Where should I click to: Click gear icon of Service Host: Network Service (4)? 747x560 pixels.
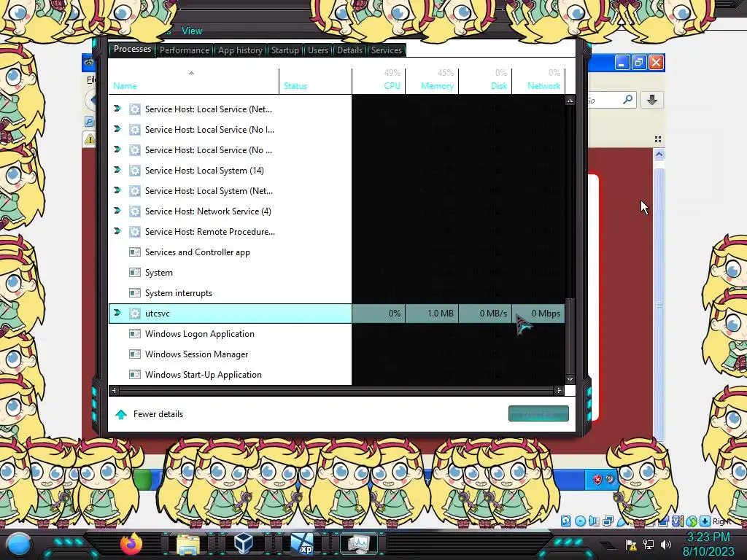(x=135, y=211)
